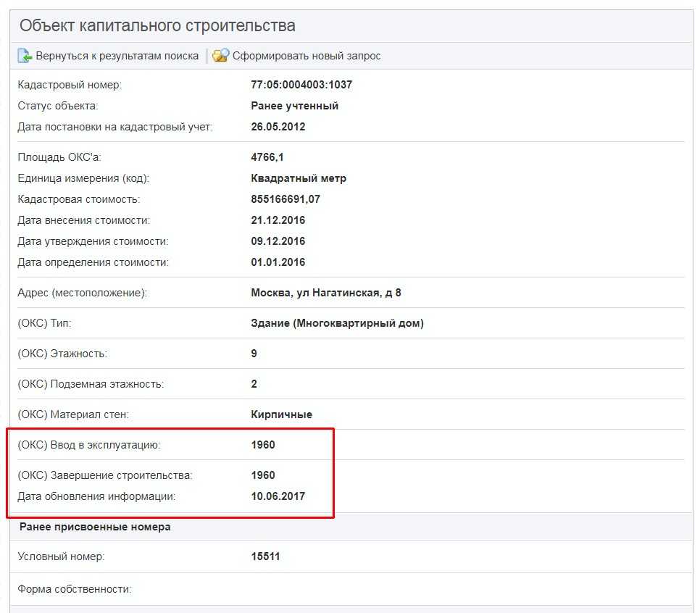The image size is (700, 613).
Task: Click the green arrow return icon
Action: pos(25,56)
